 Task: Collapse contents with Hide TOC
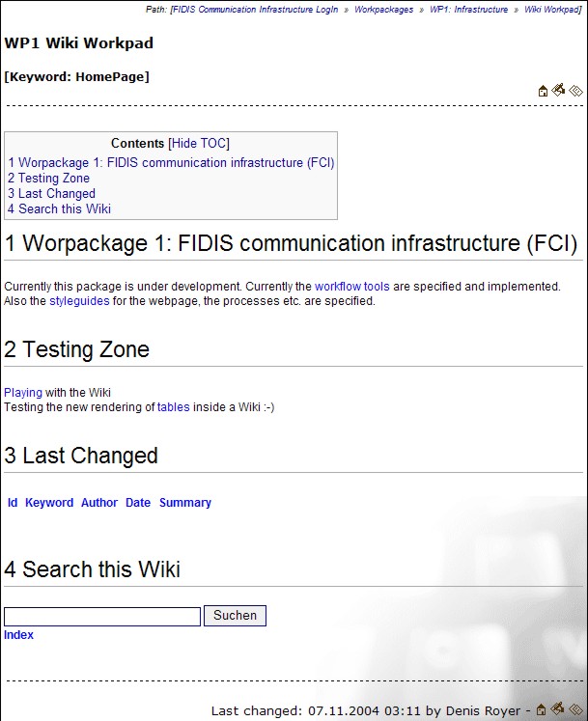(199, 144)
